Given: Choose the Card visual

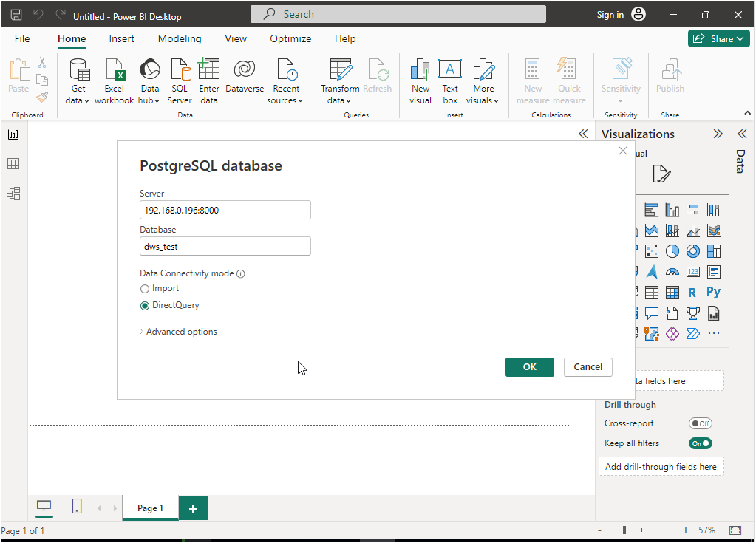Looking at the screenshot, I should click(x=693, y=272).
